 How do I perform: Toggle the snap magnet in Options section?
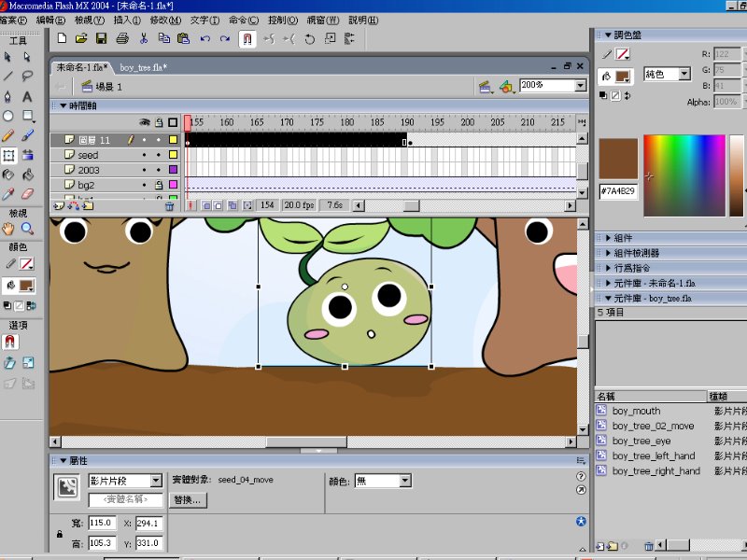pos(9,343)
